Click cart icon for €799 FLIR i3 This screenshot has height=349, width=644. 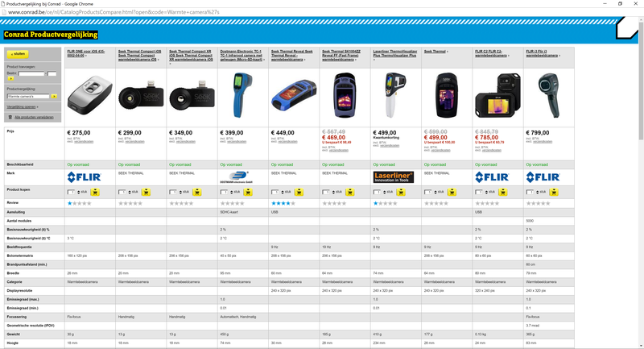(554, 193)
